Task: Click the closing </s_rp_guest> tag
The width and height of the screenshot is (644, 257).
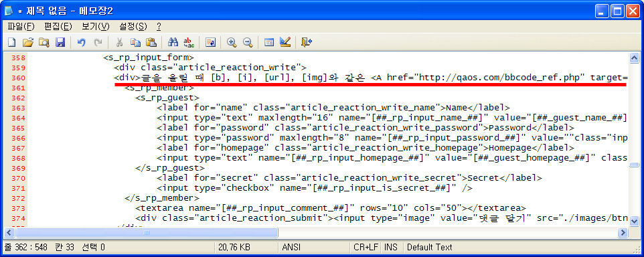Action: point(170,168)
